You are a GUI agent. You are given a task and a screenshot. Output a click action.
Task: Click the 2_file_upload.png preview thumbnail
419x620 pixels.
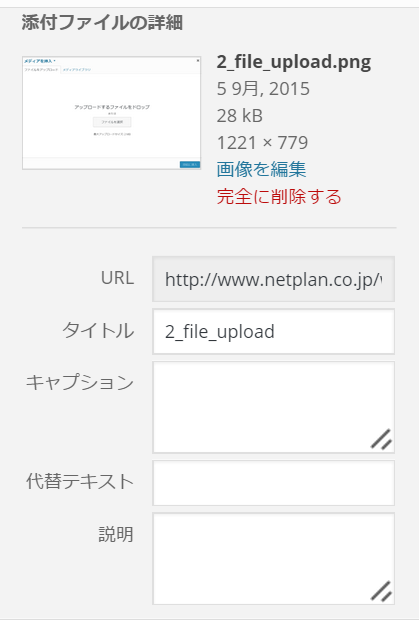(x=111, y=113)
